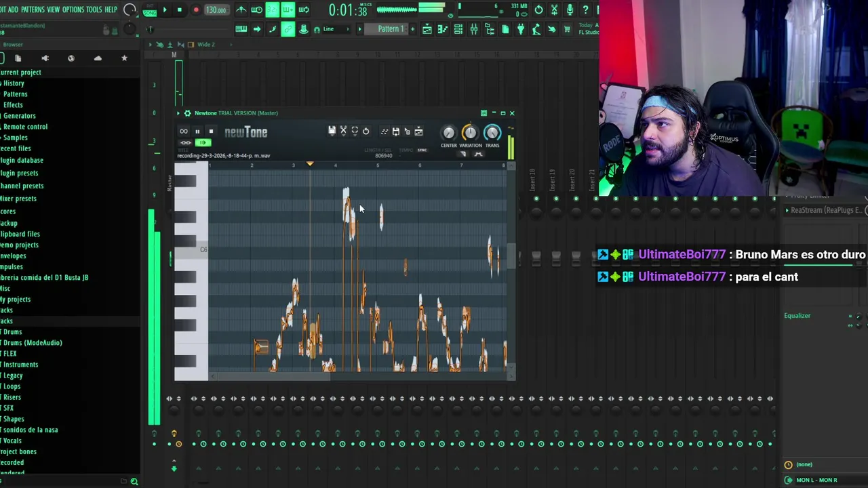868x488 pixels.
Task: Open the shopping cart content library
Action: (568, 29)
